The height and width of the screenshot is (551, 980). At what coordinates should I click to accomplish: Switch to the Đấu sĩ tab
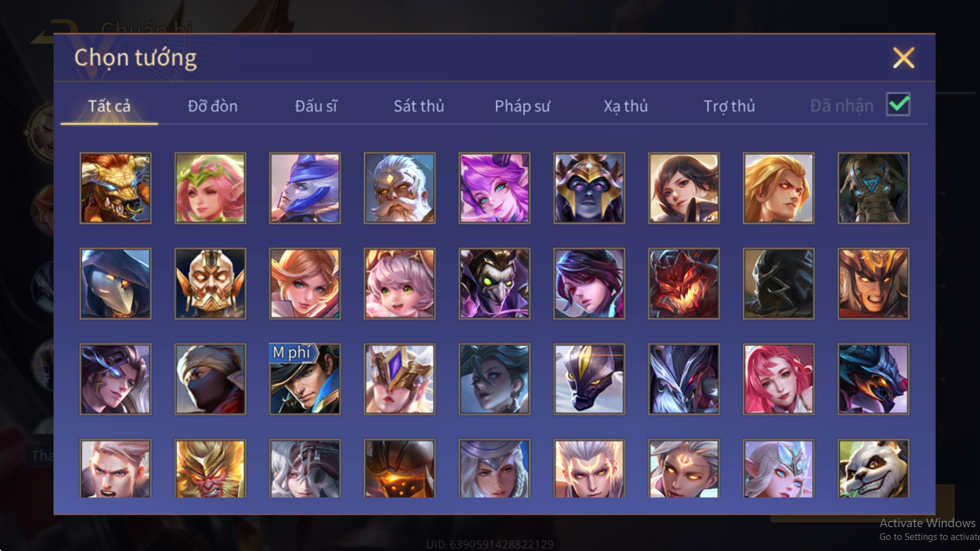316,106
